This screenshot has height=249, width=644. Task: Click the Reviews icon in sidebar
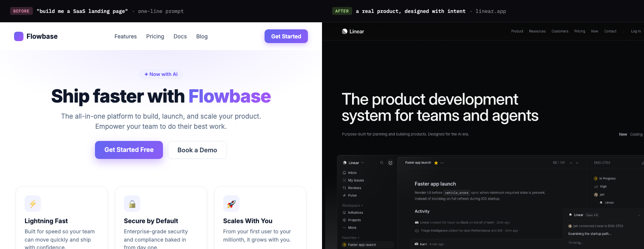point(344,188)
